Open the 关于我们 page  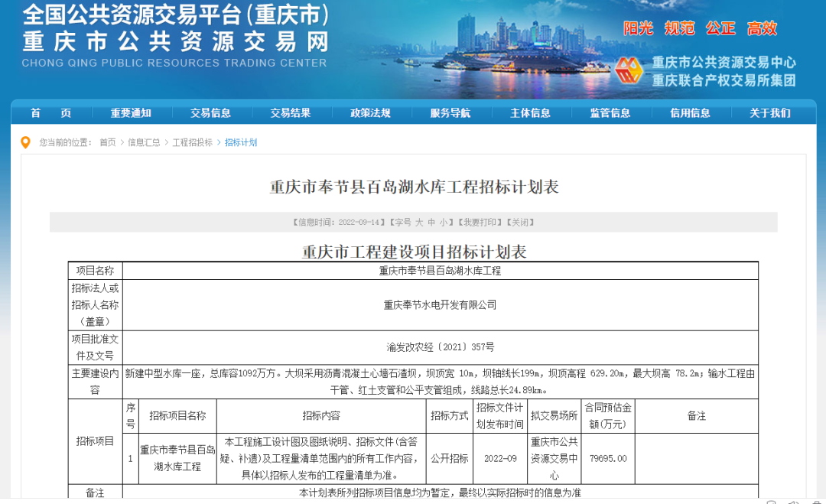click(770, 113)
